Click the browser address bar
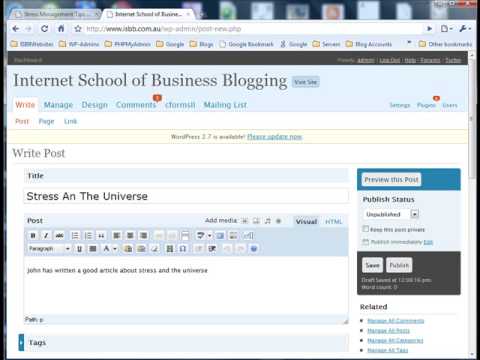Image resolution: width=480 pixels, height=360 pixels. click(253, 29)
